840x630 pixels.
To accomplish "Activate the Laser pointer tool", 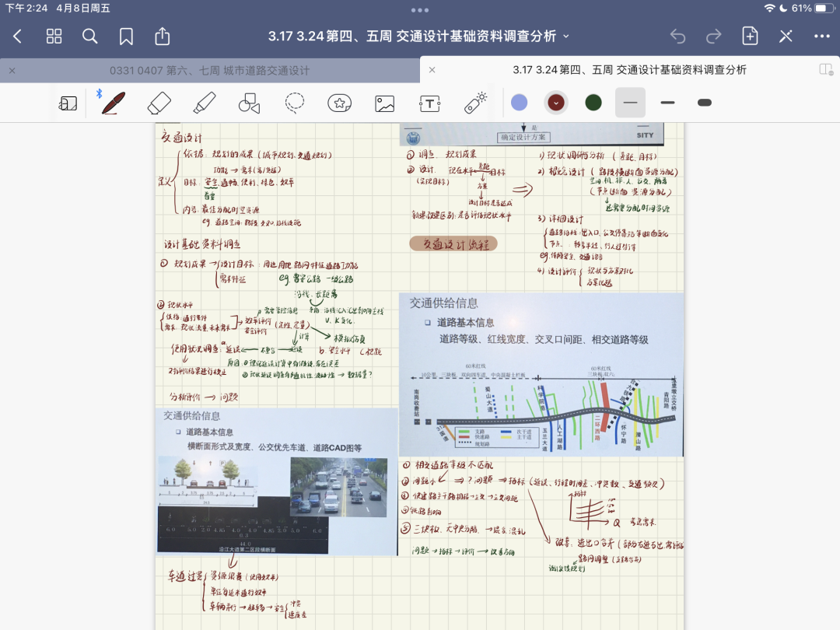I will tap(474, 103).
